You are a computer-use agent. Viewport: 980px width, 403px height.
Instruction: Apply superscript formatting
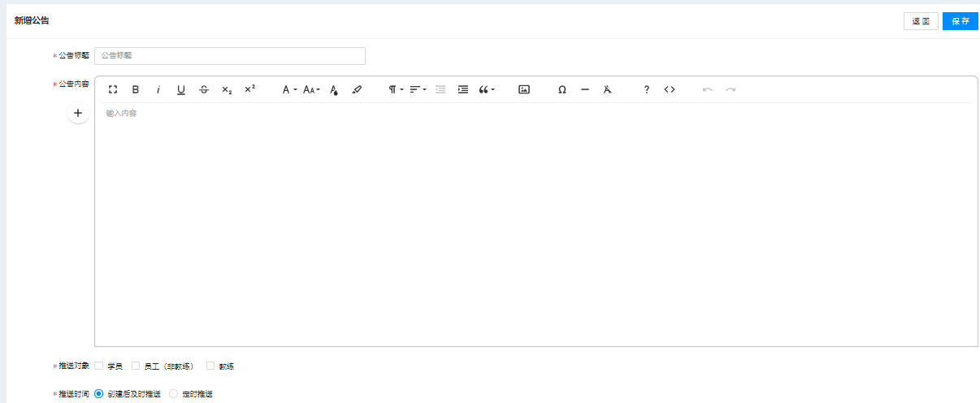tap(249, 89)
